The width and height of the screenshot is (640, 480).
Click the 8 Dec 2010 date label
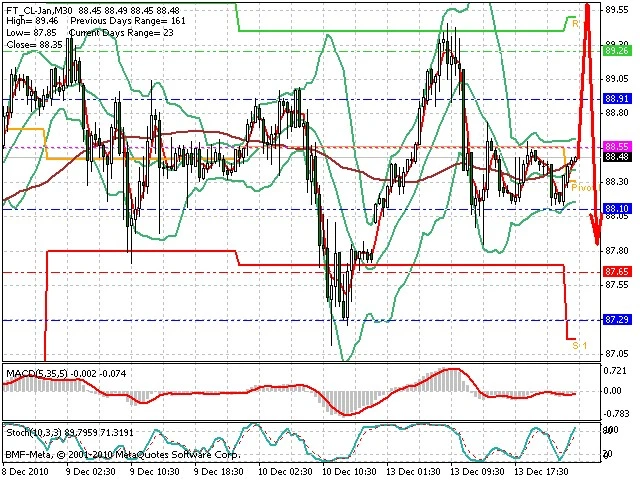(26, 472)
